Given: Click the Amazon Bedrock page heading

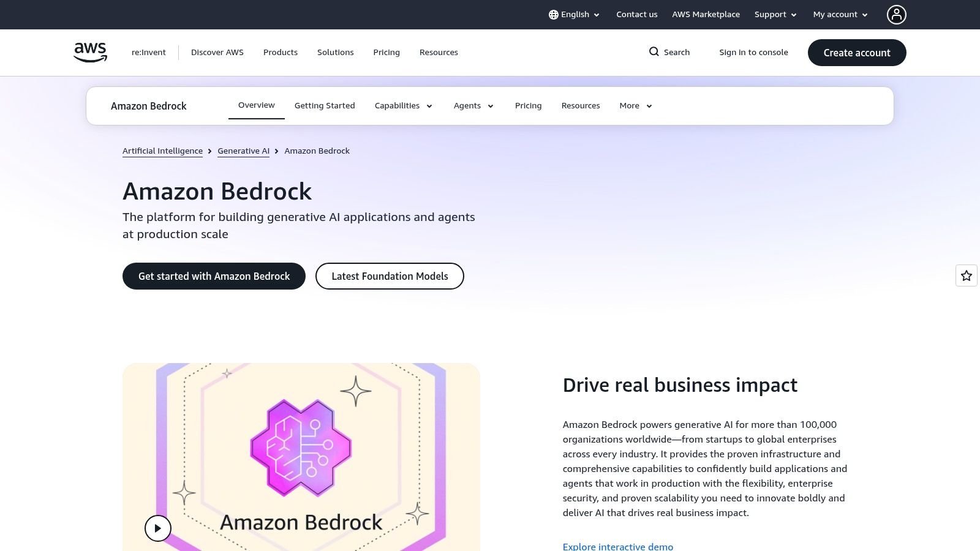Looking at the screenshot, I should 217,192.
